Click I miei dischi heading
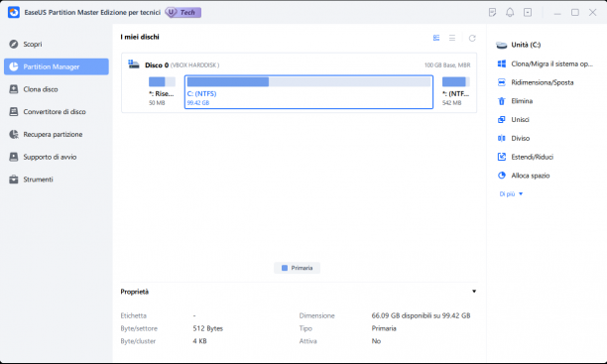 pos(140,37)
